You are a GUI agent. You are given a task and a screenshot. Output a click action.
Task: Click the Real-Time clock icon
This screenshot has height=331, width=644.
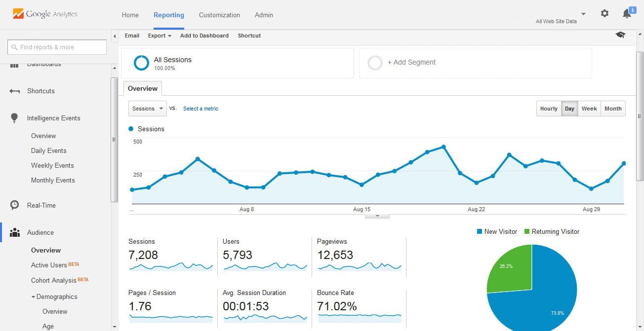pos(15,205)
